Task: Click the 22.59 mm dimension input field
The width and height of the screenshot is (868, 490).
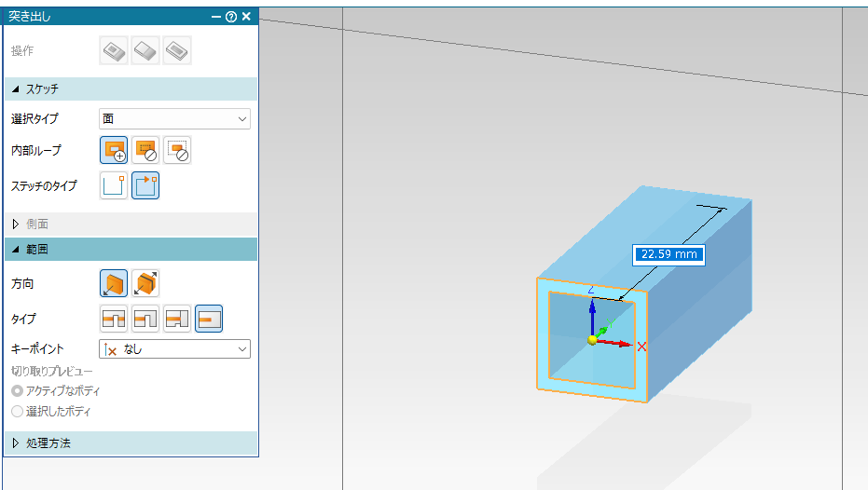Action: (x=668, y=254)
